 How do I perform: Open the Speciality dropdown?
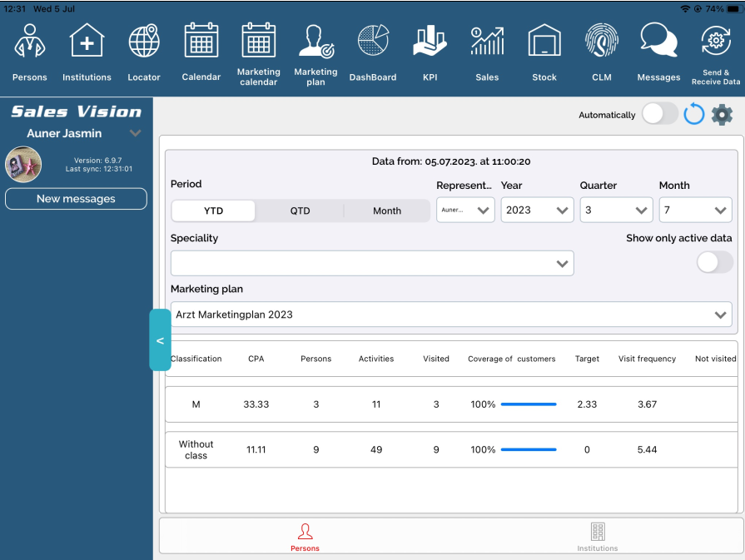[x=372, y=263]
